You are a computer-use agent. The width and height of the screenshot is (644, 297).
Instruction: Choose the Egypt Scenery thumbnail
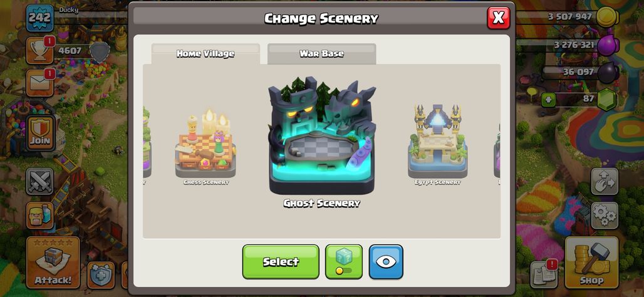pos(437,142)
